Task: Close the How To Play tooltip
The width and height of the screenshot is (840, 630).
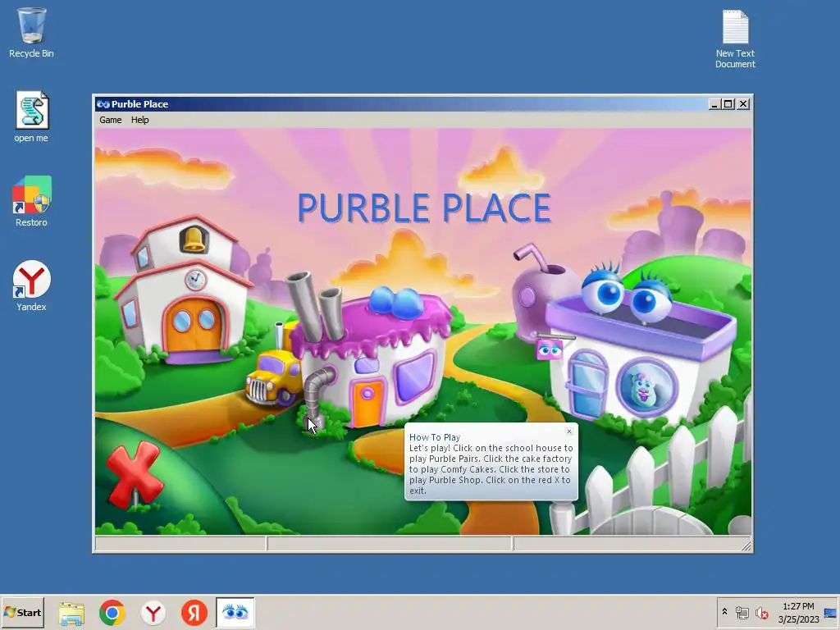Action: [x=569, y=431]
